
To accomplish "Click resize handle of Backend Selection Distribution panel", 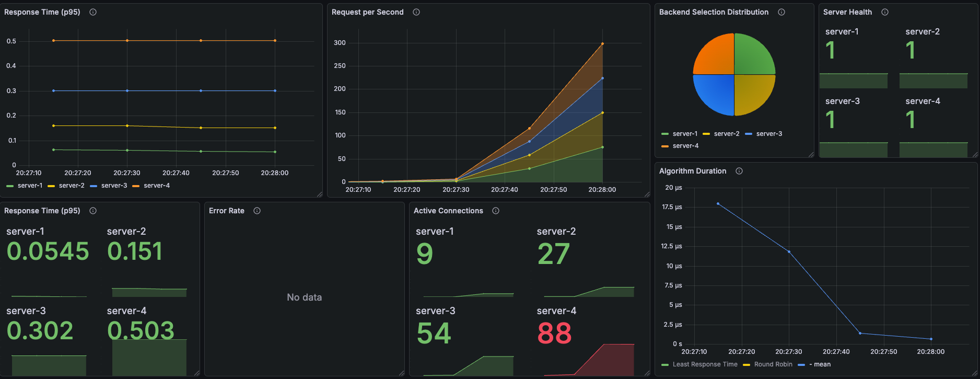I will coord(811,155).
